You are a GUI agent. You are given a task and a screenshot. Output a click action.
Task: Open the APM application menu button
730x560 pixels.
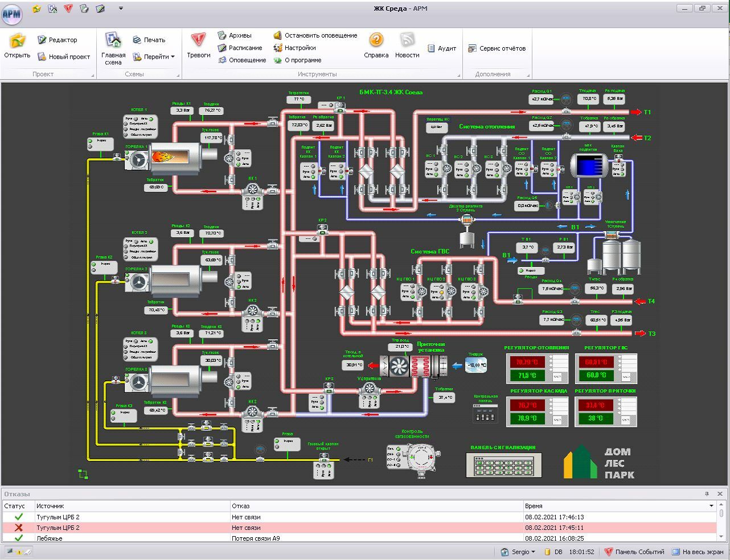[12, 14]
